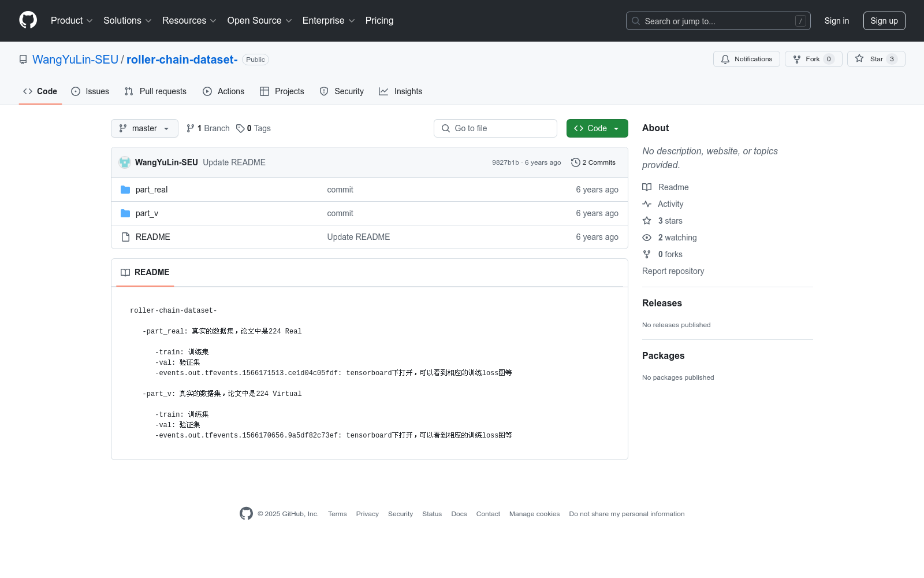The height and width of the screenshot is (578, 924).
Task: Switch to the Actions tab
Action: 223,91
